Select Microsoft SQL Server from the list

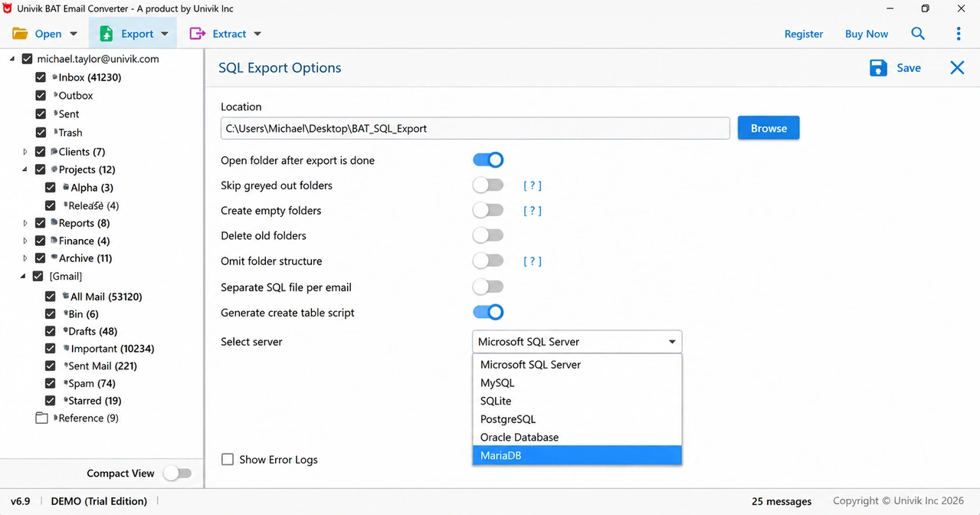coord(577,365)
